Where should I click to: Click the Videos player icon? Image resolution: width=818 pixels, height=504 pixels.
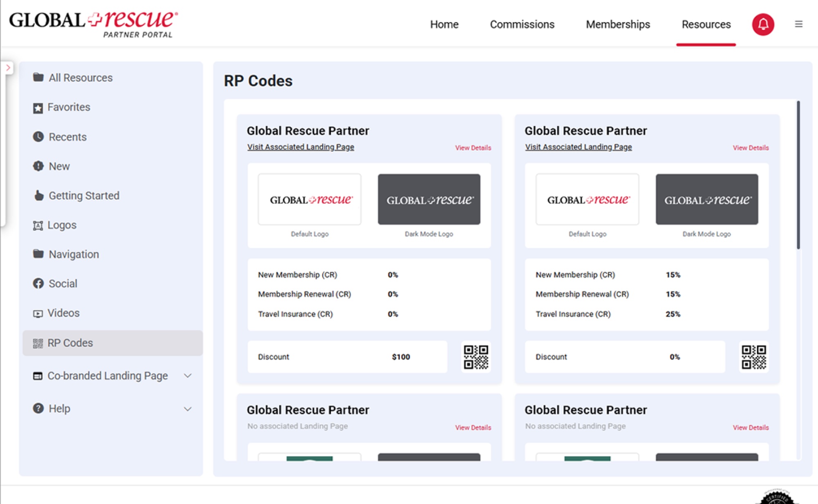click(x=38, y=314)
